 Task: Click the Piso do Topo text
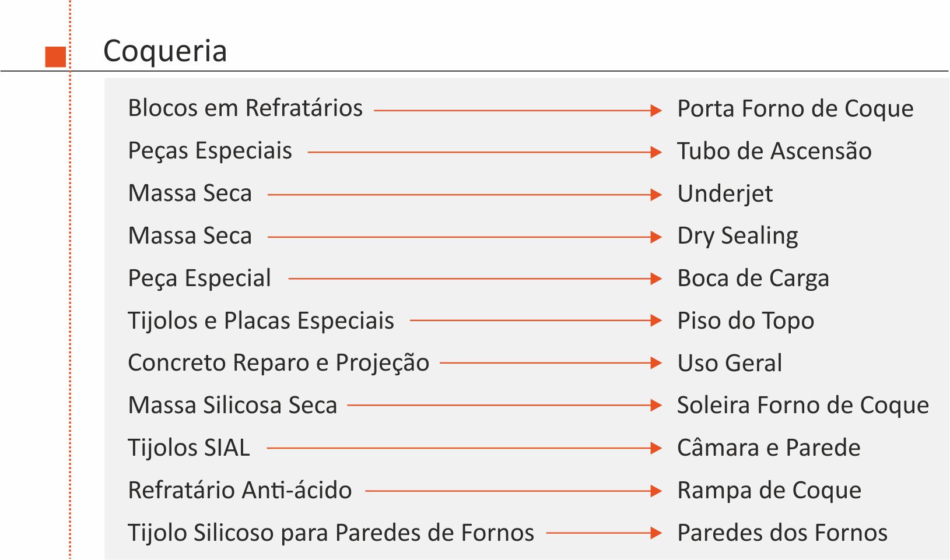(x=745, y=321)
